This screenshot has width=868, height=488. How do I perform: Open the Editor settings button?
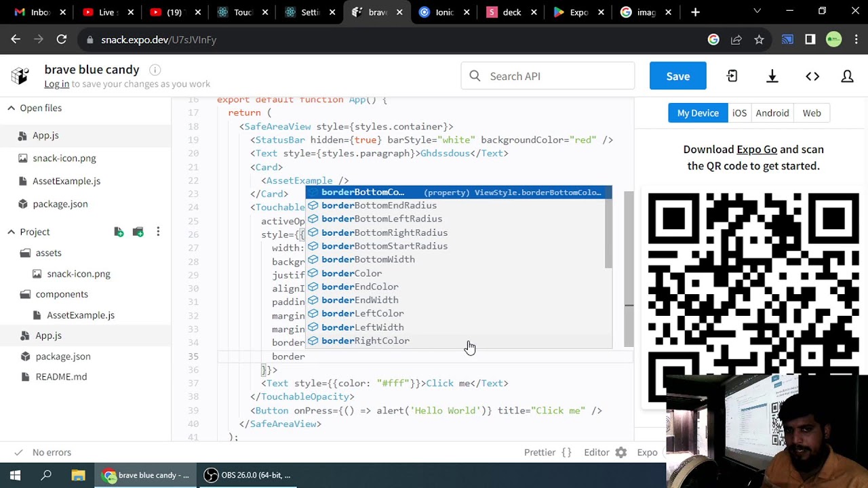tap(605, 452)
